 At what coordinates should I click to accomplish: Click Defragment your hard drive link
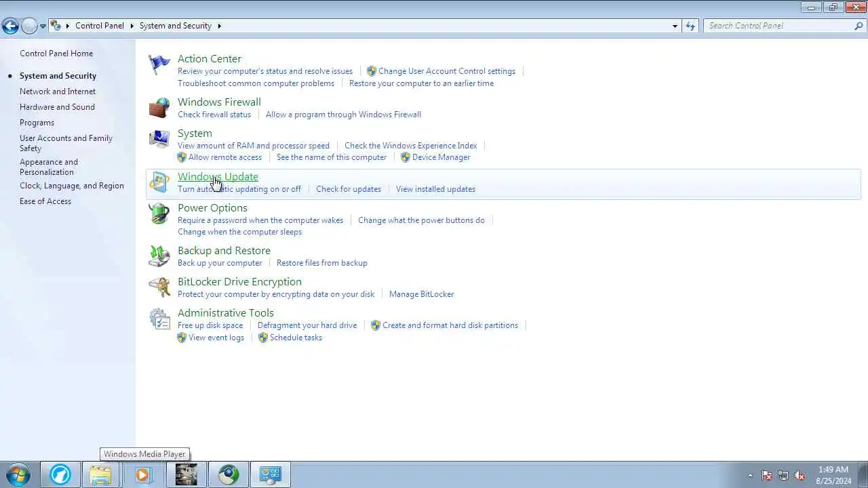pyautogui.click(x=307, y=325)
